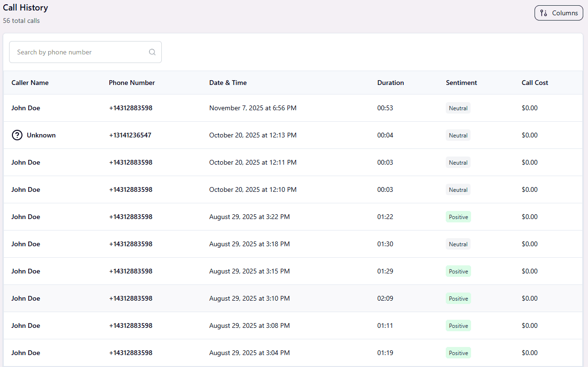588x367 pixels.
Task: Click $0.00 cost on the November 7 row
Action: click(x=530, y=108)
